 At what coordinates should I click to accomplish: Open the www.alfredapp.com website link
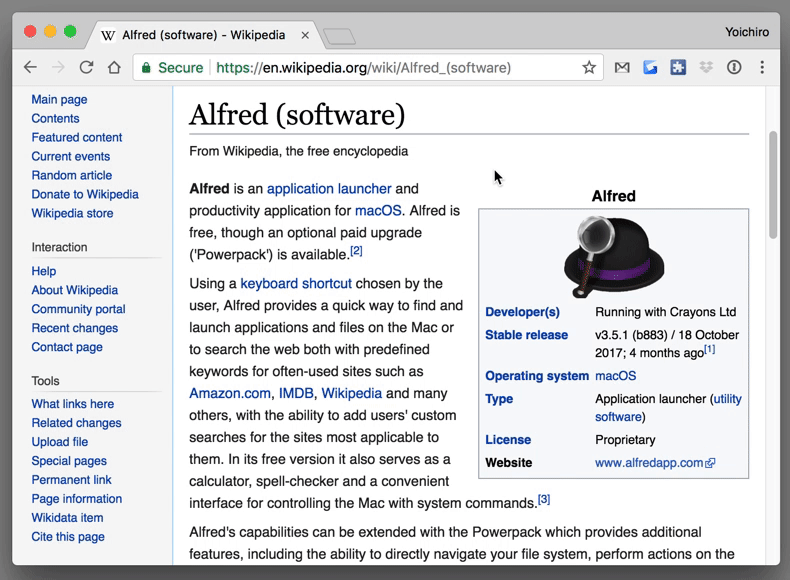(654, 463)
